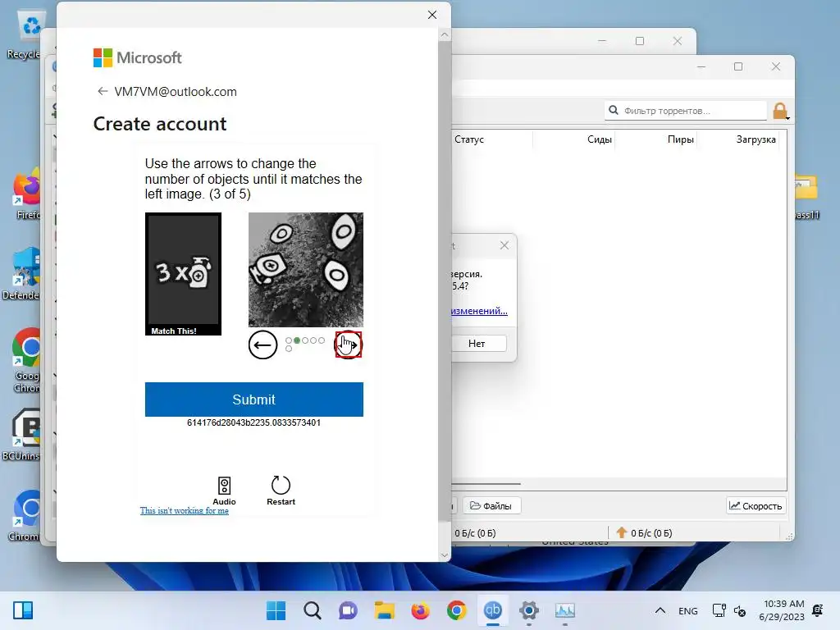
Task: Click the 'Match This!' reference image
Action: [183, 274]
